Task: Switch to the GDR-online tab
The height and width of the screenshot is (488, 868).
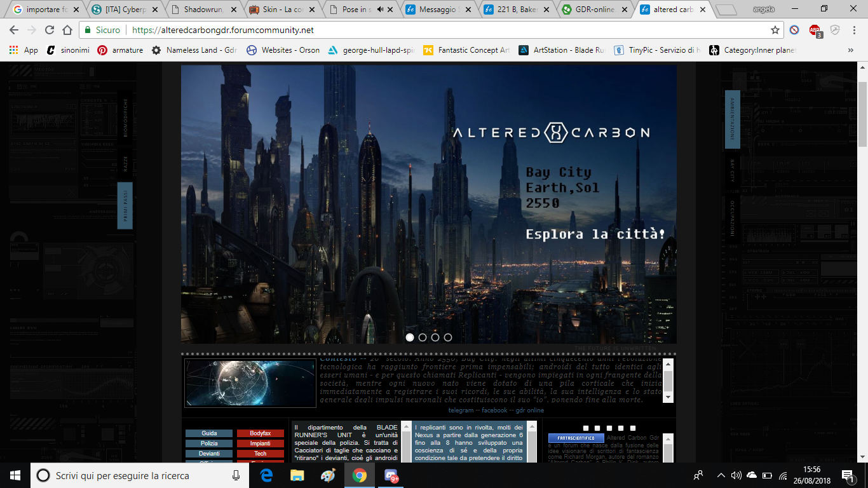Action: (x=595, y=10)
